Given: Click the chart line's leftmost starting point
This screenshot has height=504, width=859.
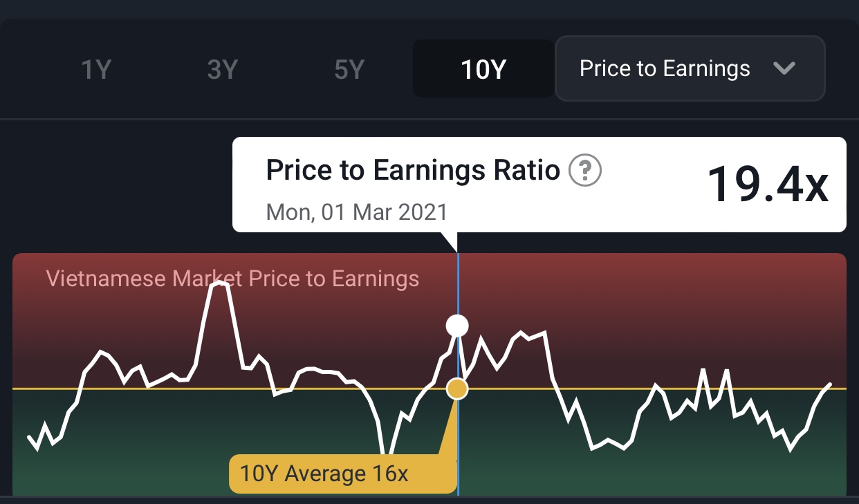Looking at the screenshot, I should 29,438.
